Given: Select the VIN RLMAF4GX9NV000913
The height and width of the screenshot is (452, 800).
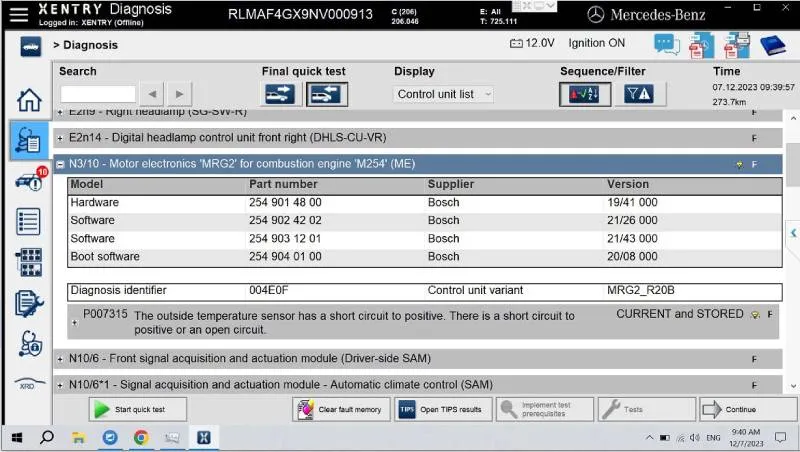Looking at the screenshot, I should pos(300,14).
